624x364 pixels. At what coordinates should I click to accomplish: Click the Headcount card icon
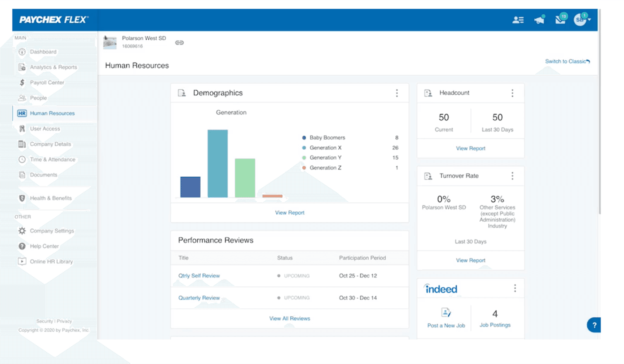click(428, 93)
